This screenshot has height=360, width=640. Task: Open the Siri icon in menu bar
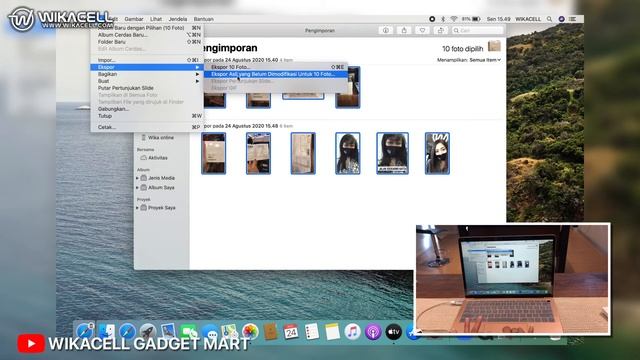(562, 19)
